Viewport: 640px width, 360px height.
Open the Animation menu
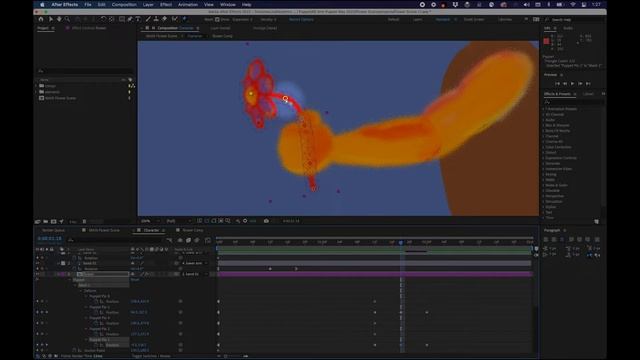pos(188,4)
